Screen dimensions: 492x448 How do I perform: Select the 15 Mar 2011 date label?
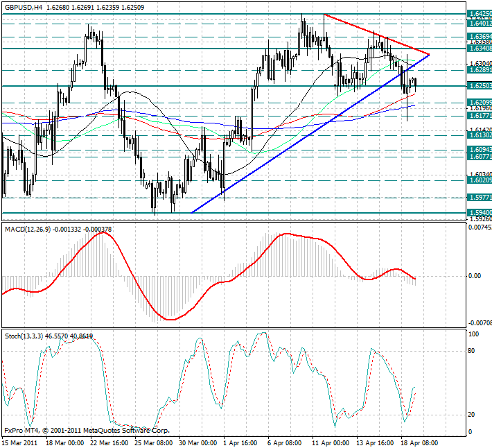[19, 443]
